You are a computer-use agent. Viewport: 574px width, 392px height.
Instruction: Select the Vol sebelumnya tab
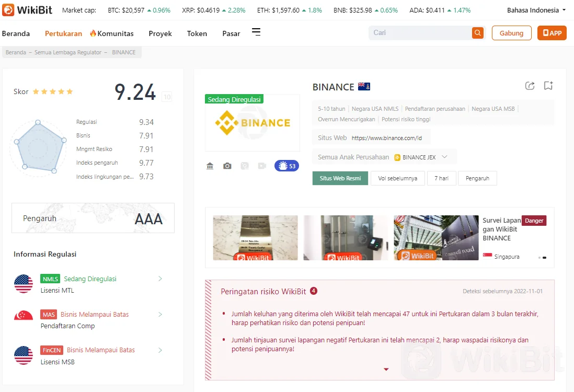click(x=397, y=178)
